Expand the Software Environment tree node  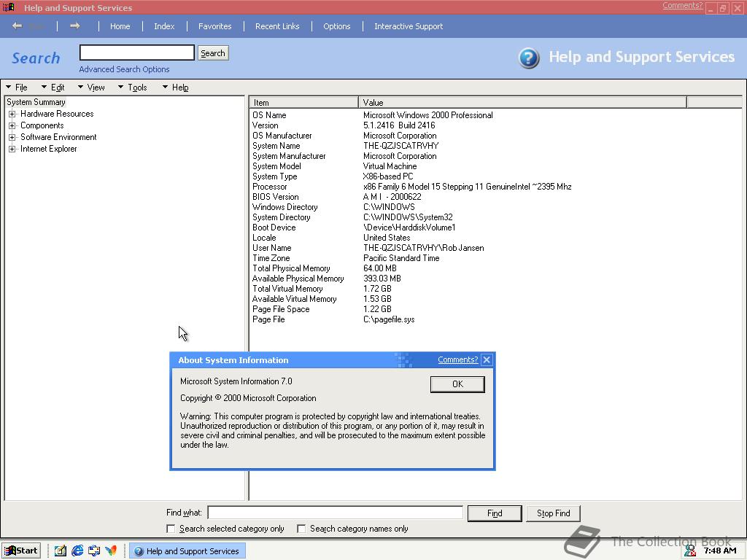12,137
